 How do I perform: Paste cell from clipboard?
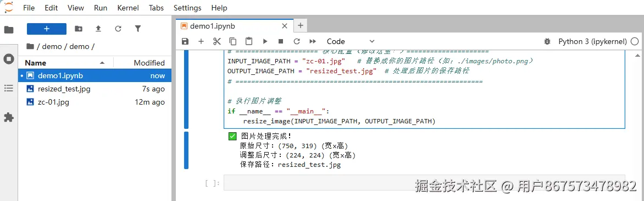249,41
